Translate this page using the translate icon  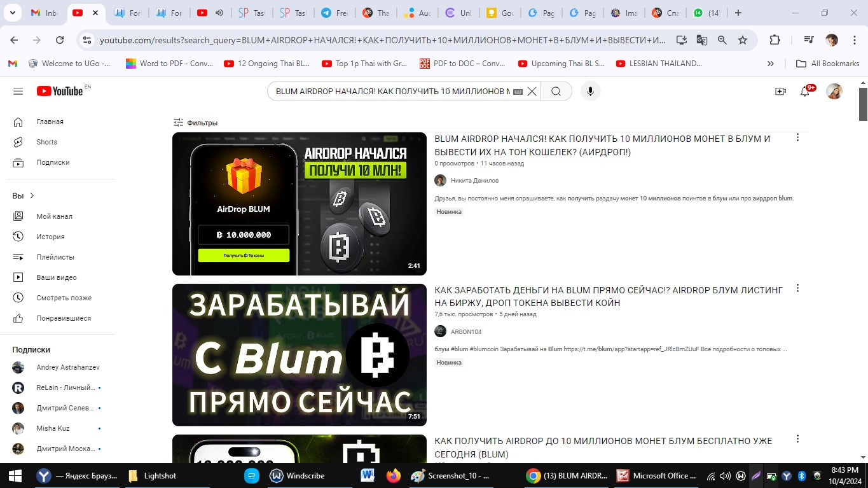pos(702,40)
